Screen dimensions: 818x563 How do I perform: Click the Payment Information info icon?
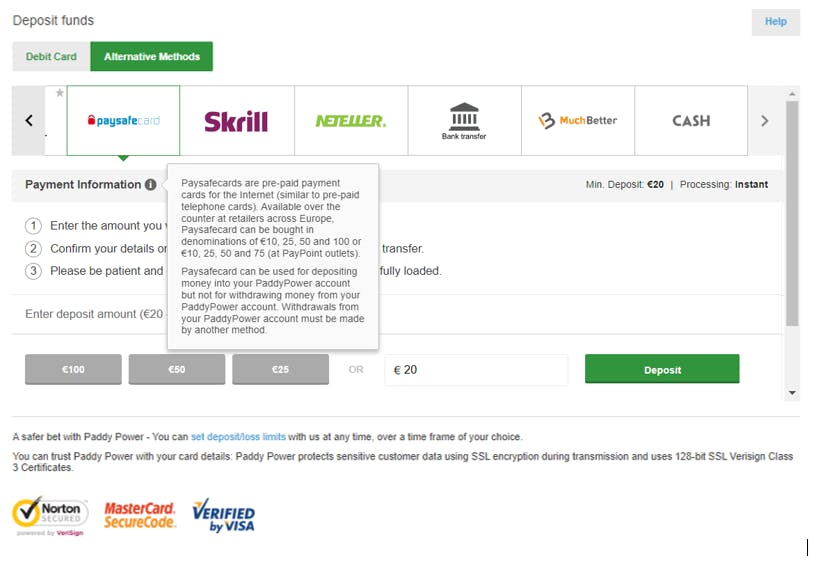(151, 185)
